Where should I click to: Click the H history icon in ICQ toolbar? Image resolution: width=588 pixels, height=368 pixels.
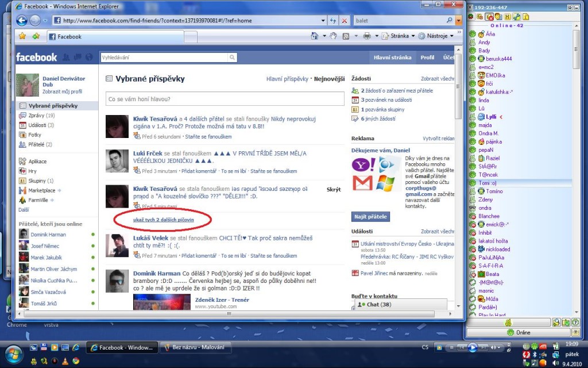click(508, 17)
